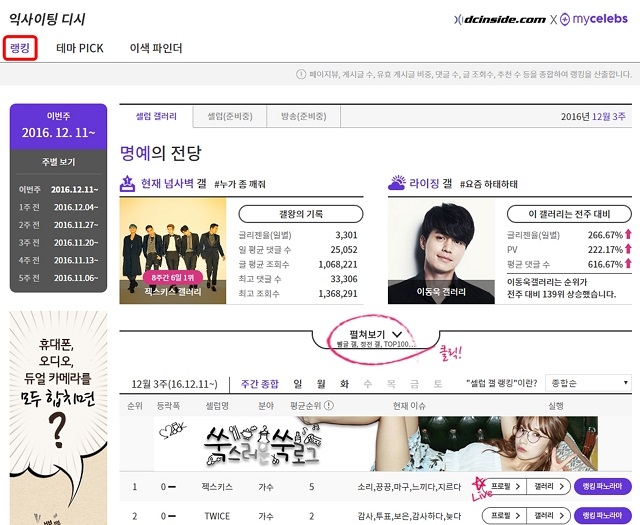Click the 266.67% 금리젠율 value

pos(605,235)
